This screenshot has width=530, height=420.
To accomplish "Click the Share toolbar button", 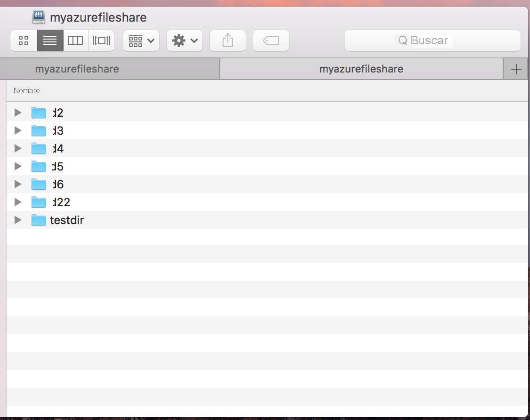I will 228,40.
